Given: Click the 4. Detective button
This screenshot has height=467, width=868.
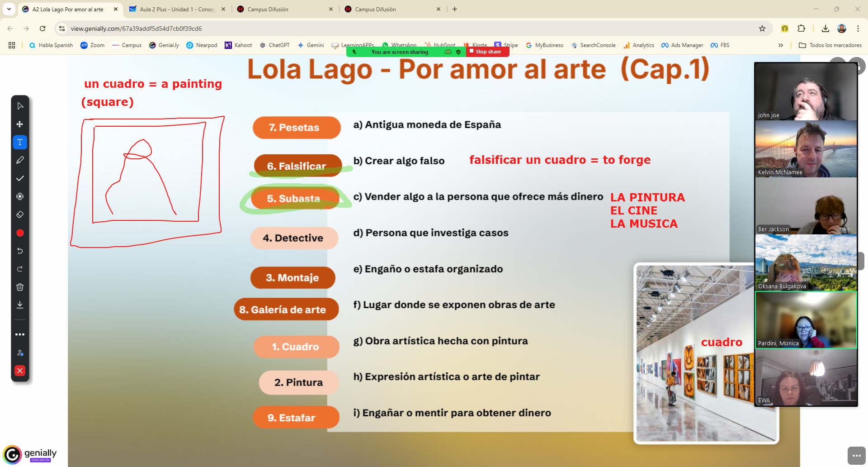Looking at the screenshot, I should (x=294, y=238).
